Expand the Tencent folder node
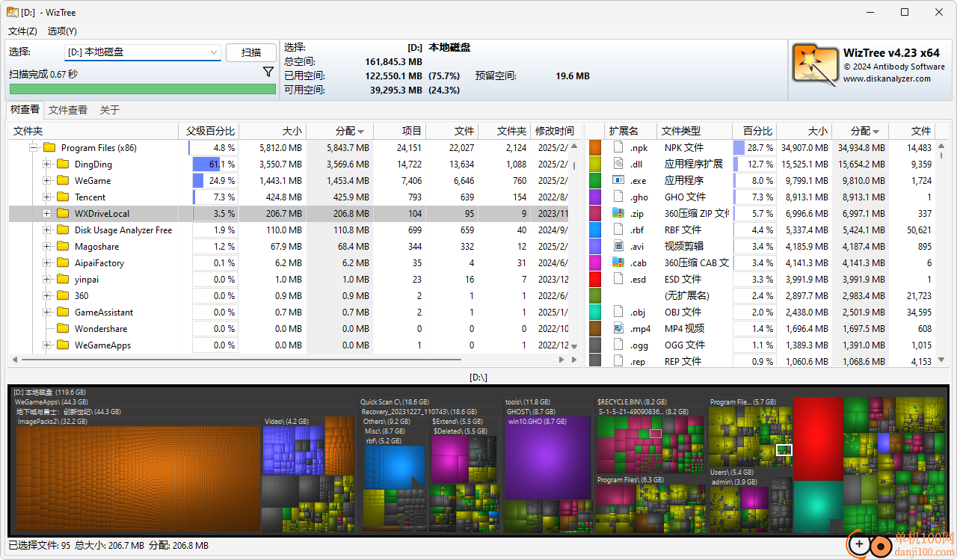Image resolution: width=957 pixels, height=560 pixels. [x=46, y=197]
